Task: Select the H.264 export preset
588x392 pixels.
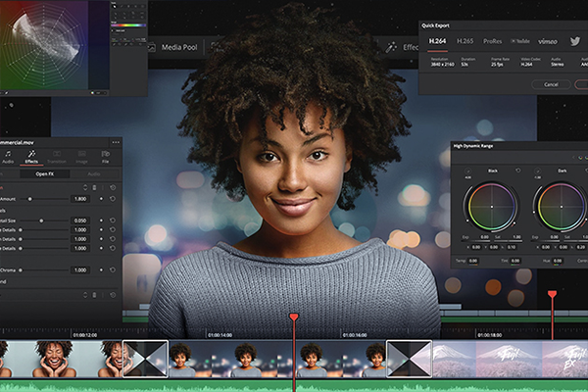Action: tap(437, 41)
